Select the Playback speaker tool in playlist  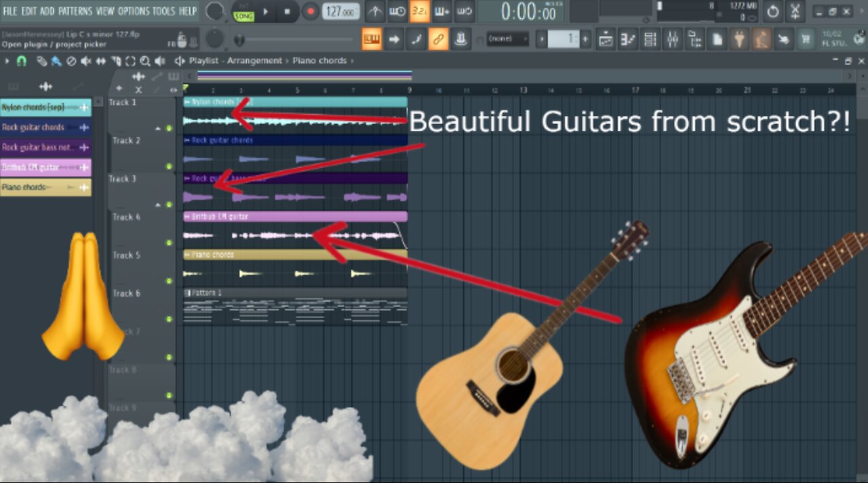click(x=160, y=61)
